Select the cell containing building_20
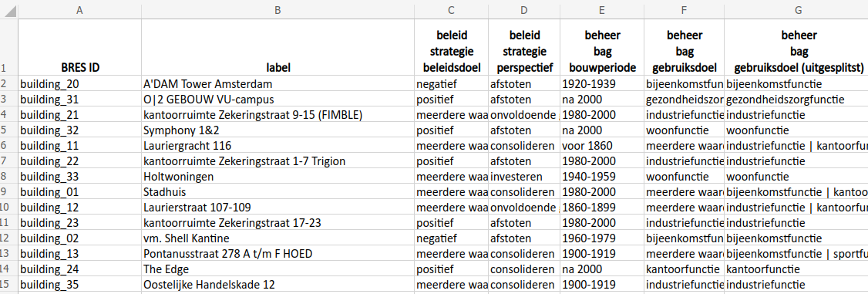This screenshot has width=868, height=294. pyautogui.click(x=79, y=84)
